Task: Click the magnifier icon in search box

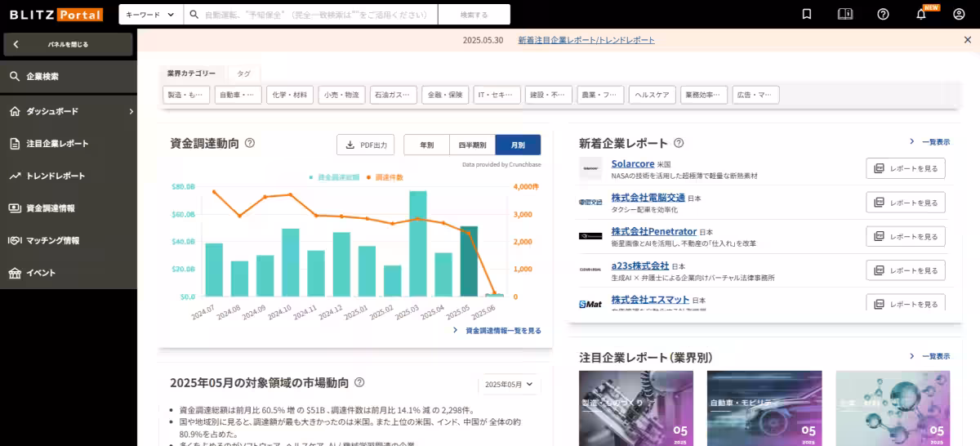Action: pyautogui.click(x=194, y=14)
